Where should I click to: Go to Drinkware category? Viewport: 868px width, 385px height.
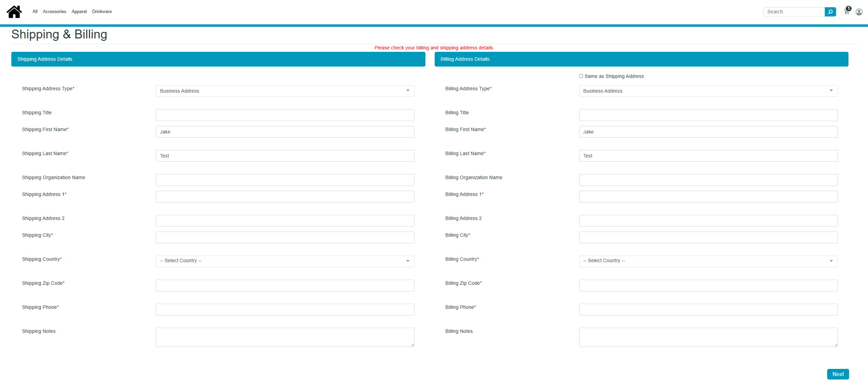click(x=102, y=12)
